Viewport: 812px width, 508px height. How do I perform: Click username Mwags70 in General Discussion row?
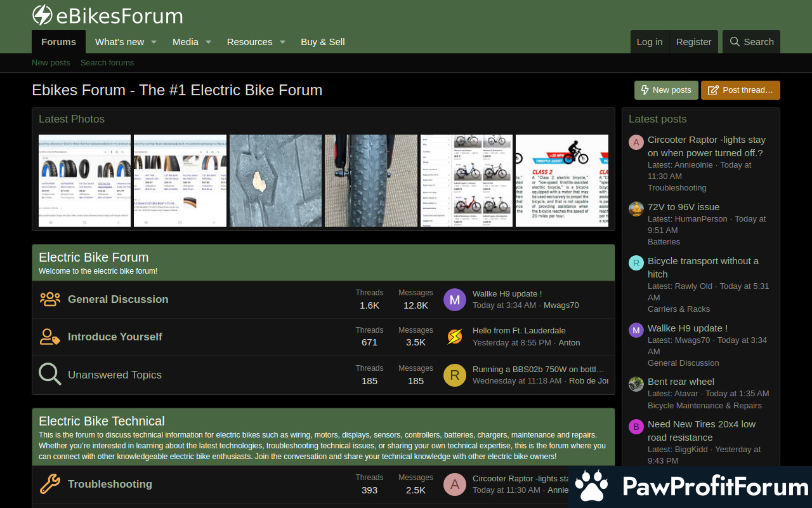coord(561,305)
